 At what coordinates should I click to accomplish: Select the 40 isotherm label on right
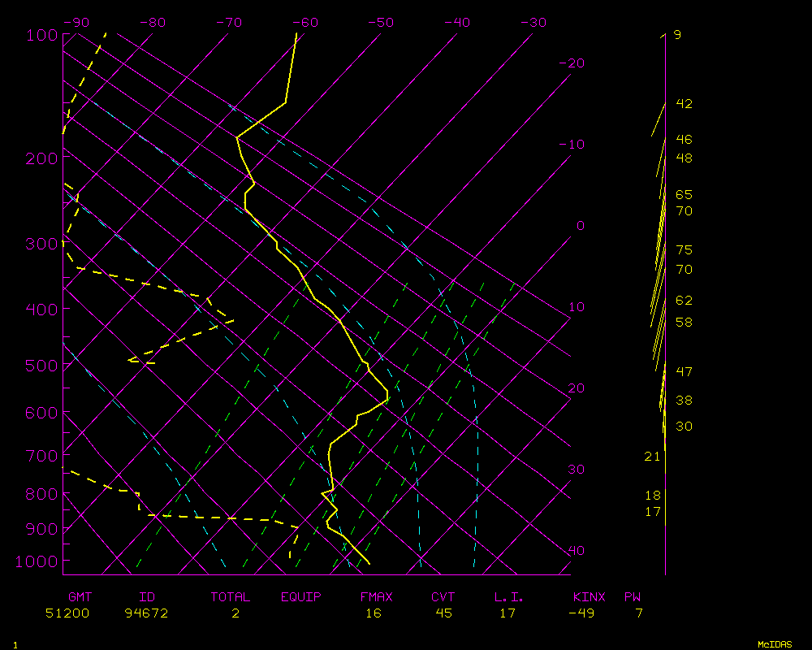tap(576, 551)
